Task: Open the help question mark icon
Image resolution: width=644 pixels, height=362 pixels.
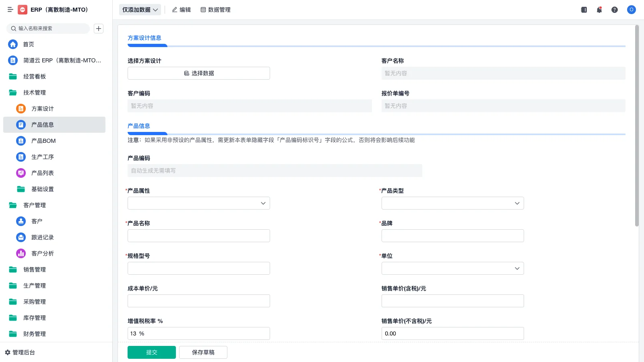Action: point(615,10)
